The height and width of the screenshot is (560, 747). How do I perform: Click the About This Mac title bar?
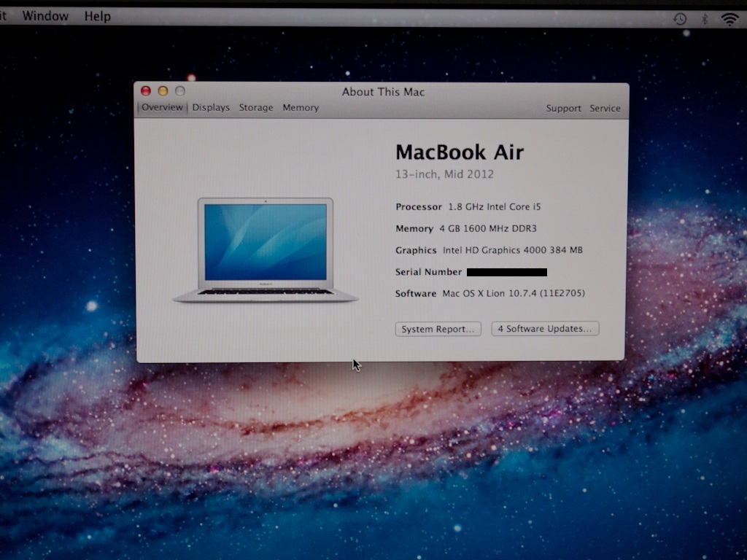(x=383, y=92)
